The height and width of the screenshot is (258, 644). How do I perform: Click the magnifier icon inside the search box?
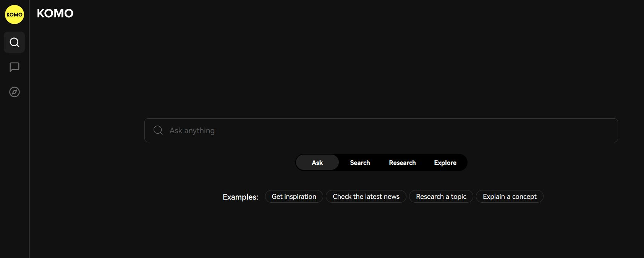(158, 130)
